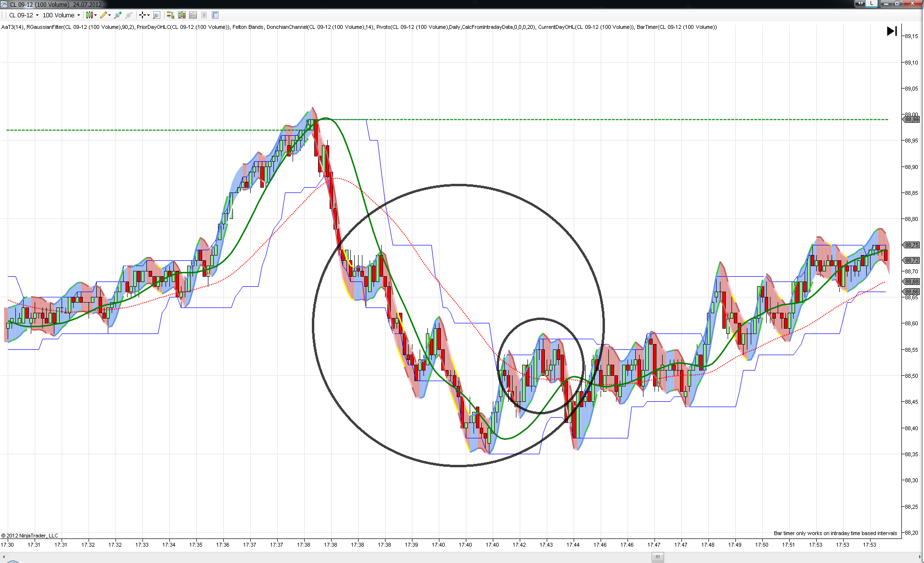Image resolution: width=924 pixels, height=563 pixels.
Task: Click the double-arrow window link icon
Action: click(x=860, y=3)
